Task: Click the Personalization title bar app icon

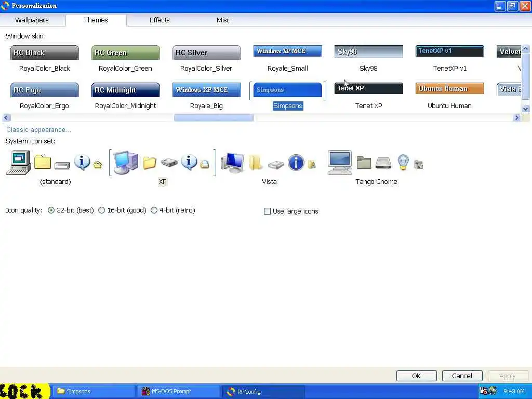Action: pos(5,5)
